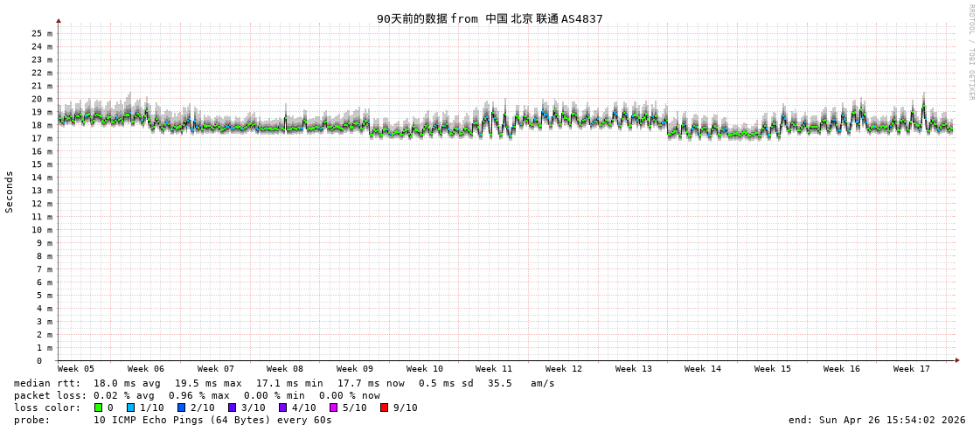Click the y-axis top arrow marker

coord(59,20)
